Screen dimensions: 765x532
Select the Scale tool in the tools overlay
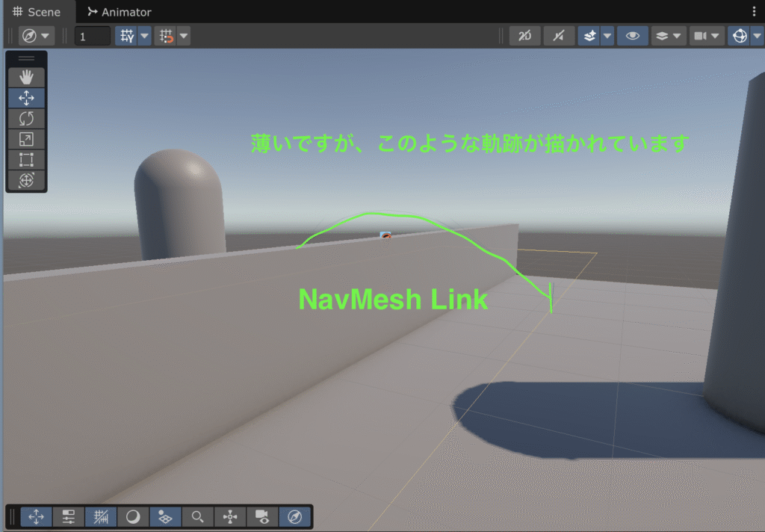click(26, 139)
